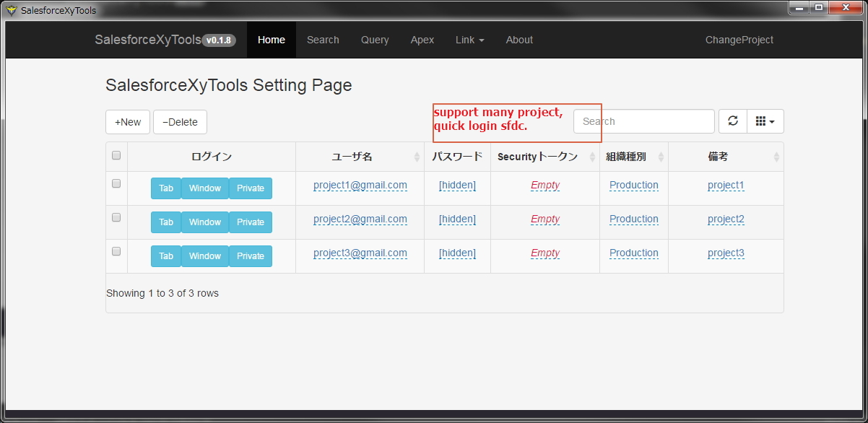This screenshot has height=423, width=868.
Task: Edit the project3 remark link
Action: click(x=726, y=253)
